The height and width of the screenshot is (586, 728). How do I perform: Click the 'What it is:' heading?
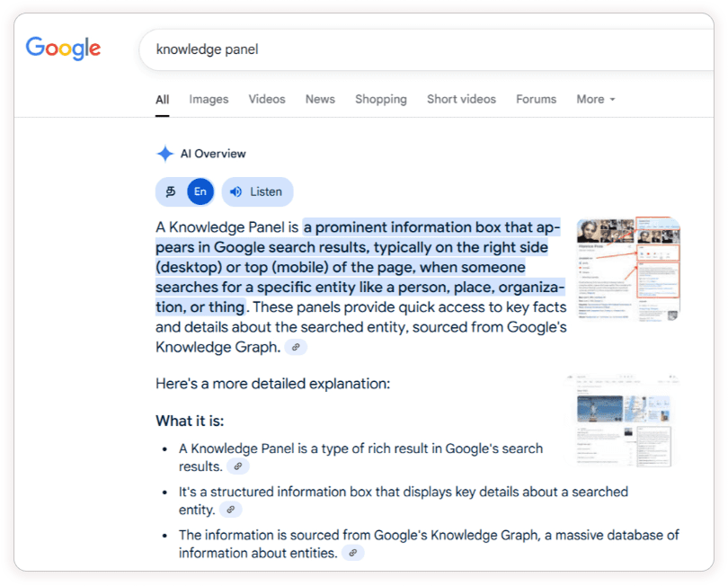click(190, 421)
